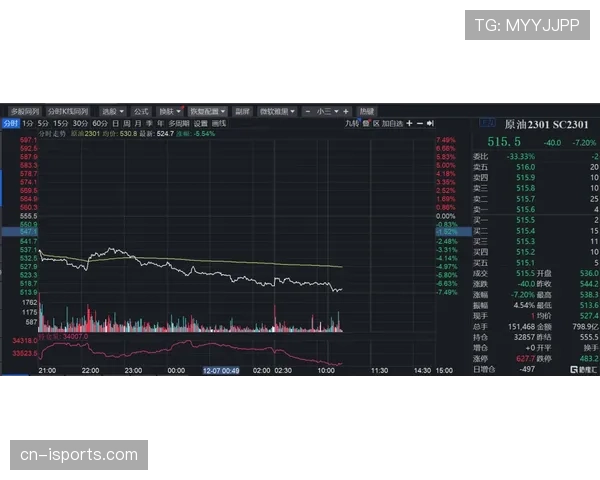
Task: Select the 买四 515.2 order row
Action: pos(535,252)
